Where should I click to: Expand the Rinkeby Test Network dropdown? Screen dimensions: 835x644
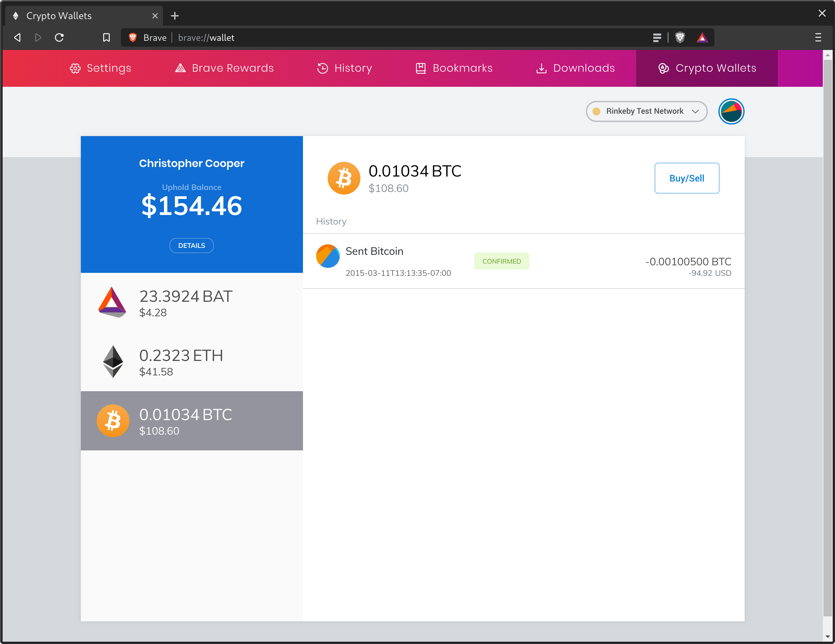[x=646, y=111]
